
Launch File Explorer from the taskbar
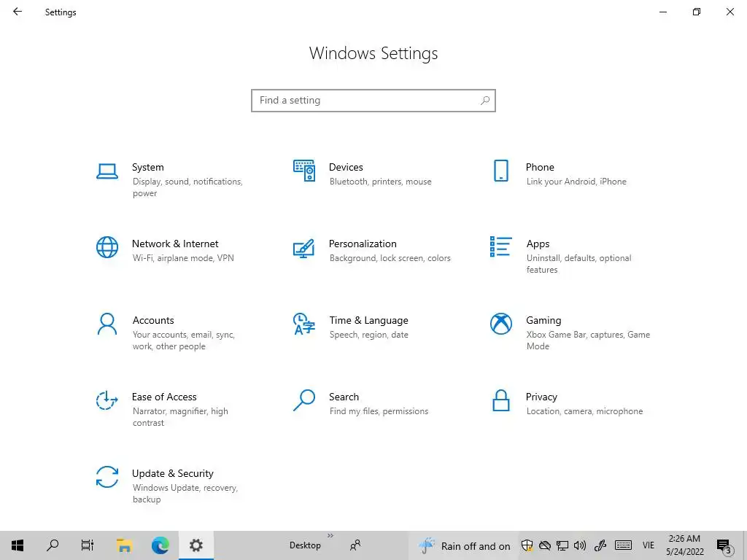click(x=124, y=545)
